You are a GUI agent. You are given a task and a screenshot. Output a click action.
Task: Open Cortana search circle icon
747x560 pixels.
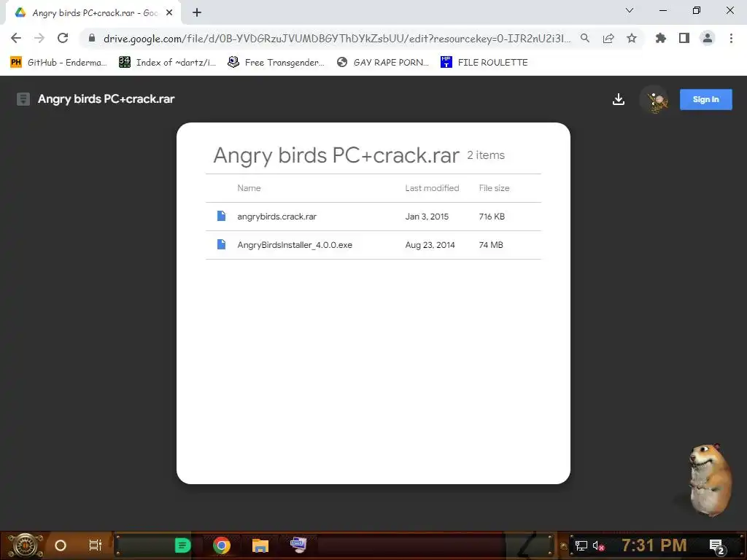61,545
